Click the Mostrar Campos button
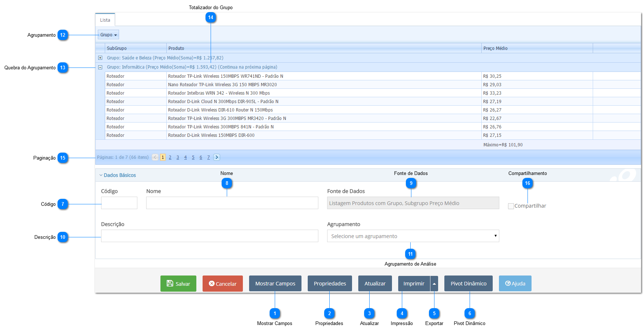 (x=275, y=284)
